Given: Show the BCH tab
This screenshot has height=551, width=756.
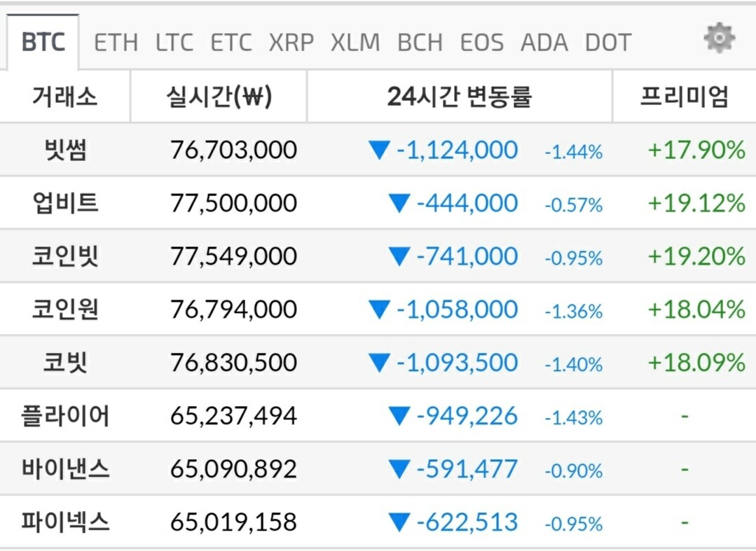Looking at the screenshot, I should [x=420, y=43].
